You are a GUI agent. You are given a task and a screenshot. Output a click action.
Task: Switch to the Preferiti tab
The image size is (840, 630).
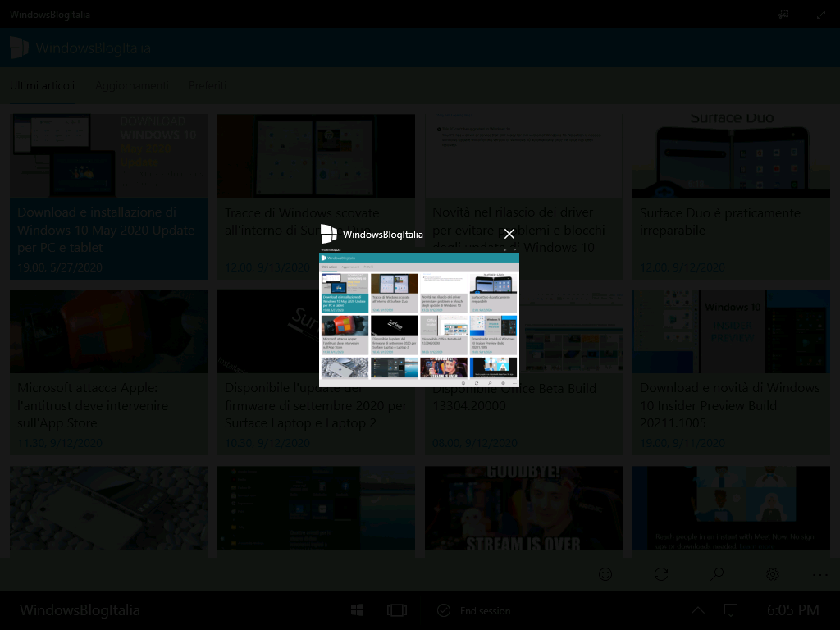point(208,85)
